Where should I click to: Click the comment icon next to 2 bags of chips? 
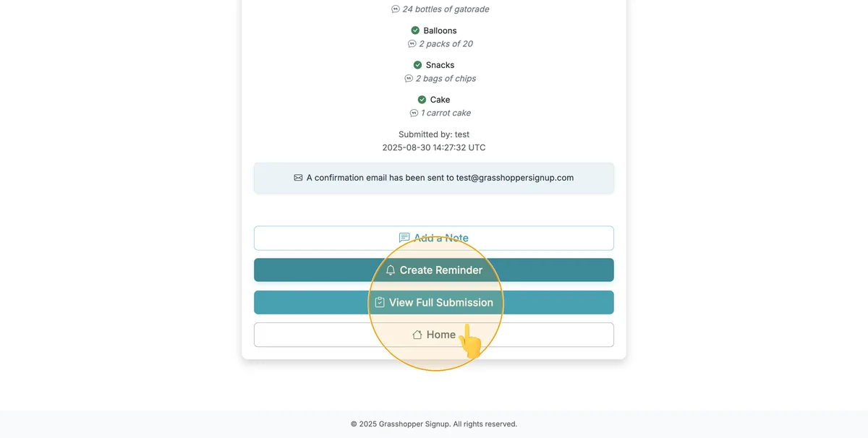coord(408,79)
